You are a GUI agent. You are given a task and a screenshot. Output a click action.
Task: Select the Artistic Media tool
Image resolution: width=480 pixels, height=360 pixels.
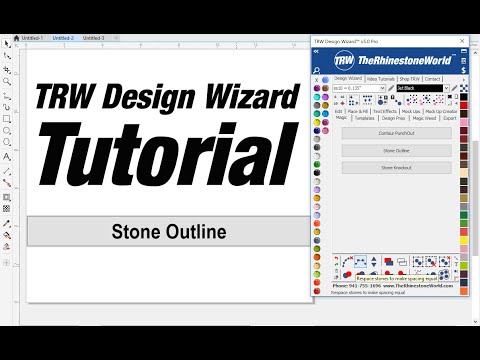pos(7,107)
